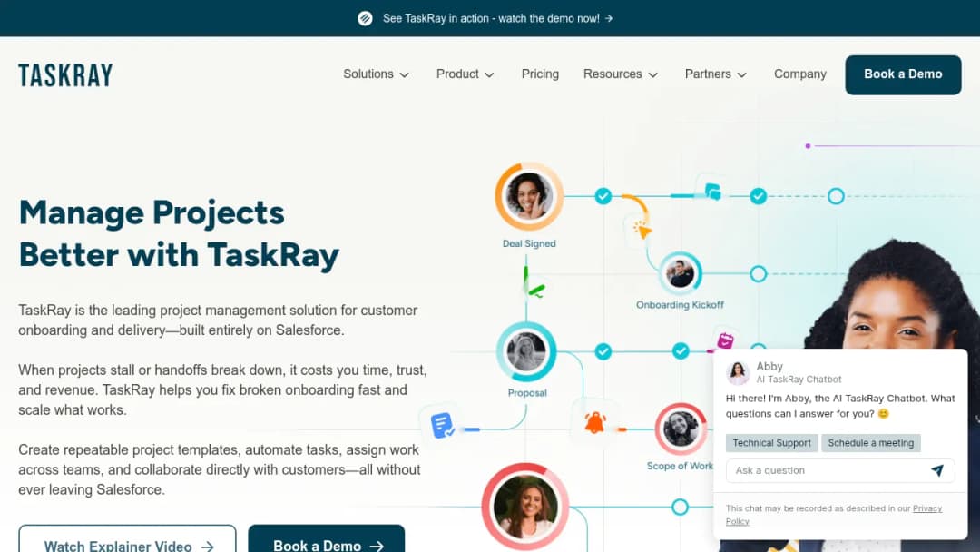Go to the Pricing page
Screen dimensions: 980x552
[x=540, y=74]
